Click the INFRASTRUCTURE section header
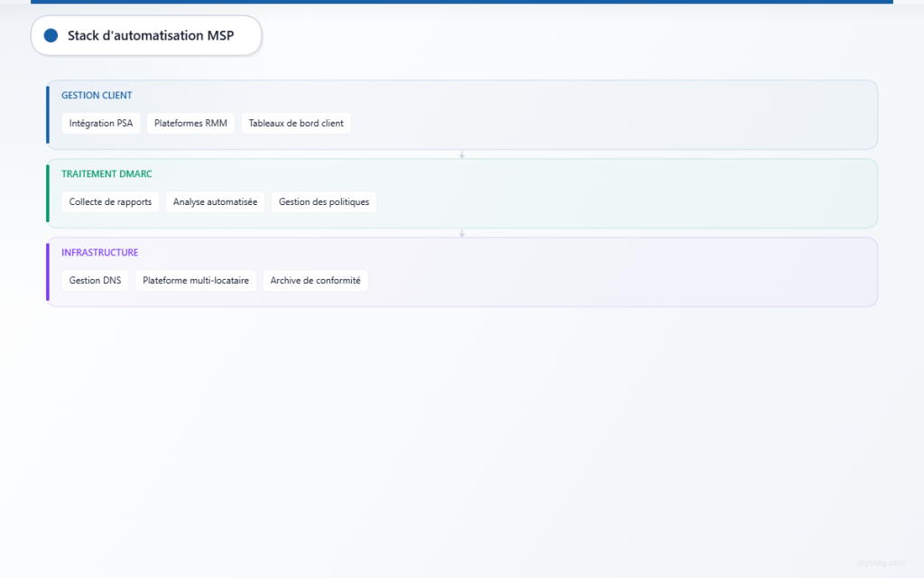This screenshot has height=578, width=924. (99, 252)
